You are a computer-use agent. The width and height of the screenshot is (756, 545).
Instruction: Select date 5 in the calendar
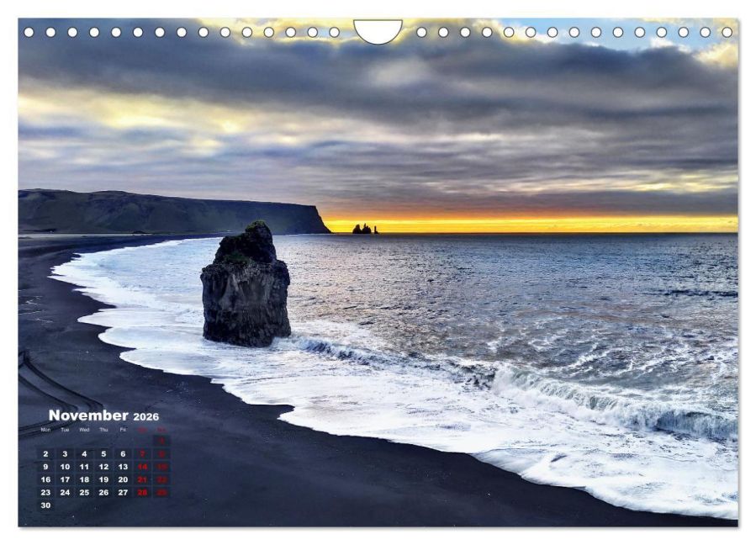[x=103, y=454]
